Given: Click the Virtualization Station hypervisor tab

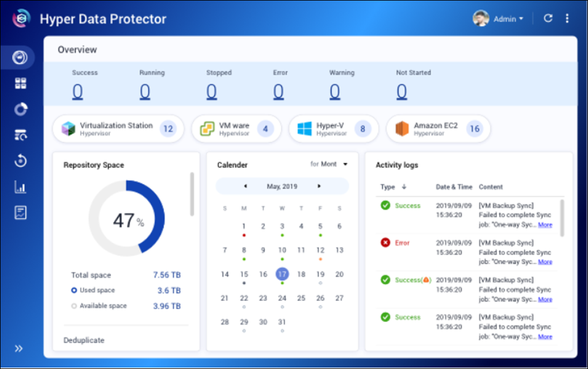Looking at the screenshot, I should pos(118,128).
